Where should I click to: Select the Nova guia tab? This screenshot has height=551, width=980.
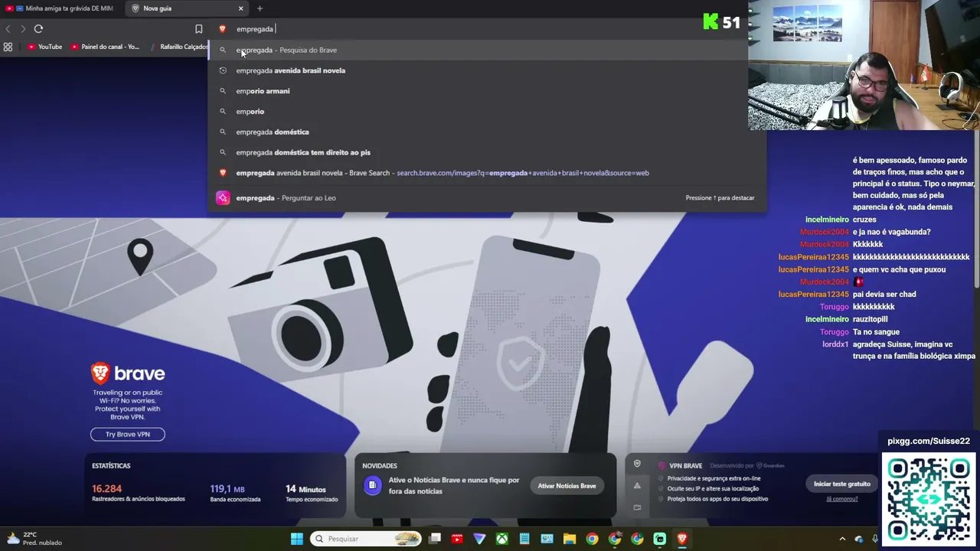click(x=187, y=8)
